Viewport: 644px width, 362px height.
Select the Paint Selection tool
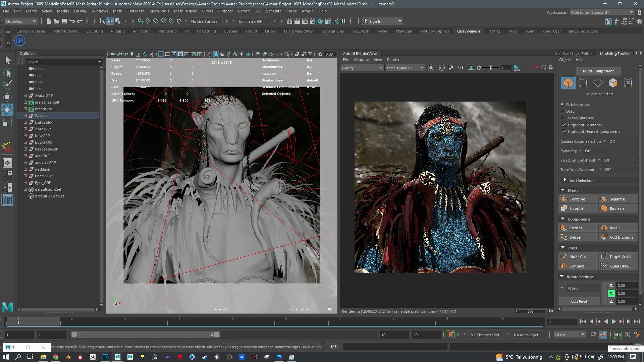(x=7, y=84)
